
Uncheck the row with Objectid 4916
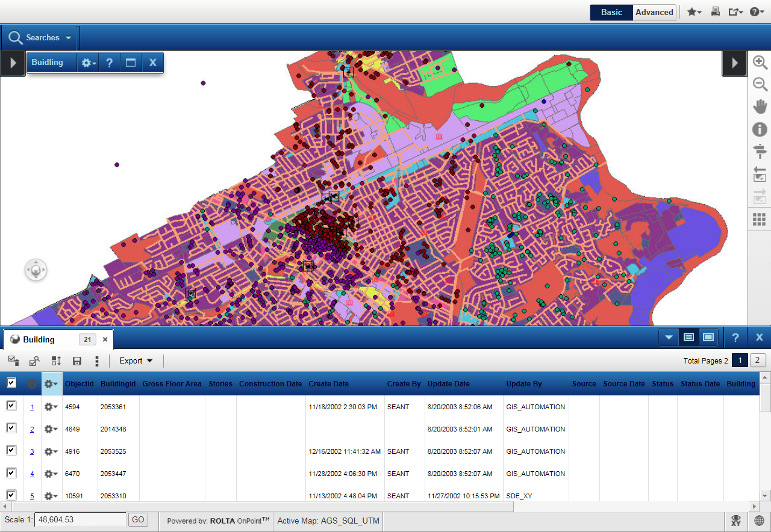(x=11, y=450)
